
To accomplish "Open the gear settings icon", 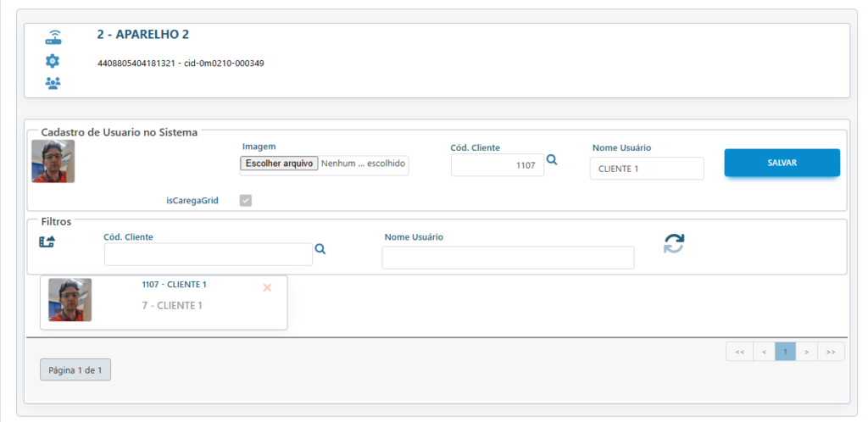I will (53, 61).
